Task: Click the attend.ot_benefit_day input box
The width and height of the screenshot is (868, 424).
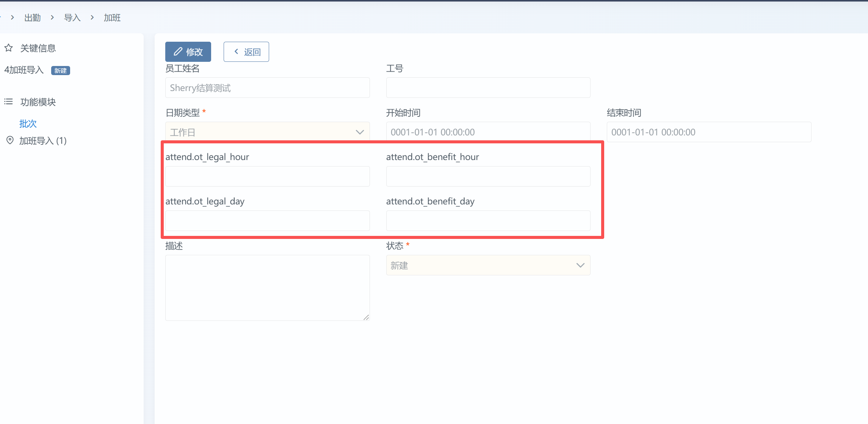Action: [x=488, y=221]
